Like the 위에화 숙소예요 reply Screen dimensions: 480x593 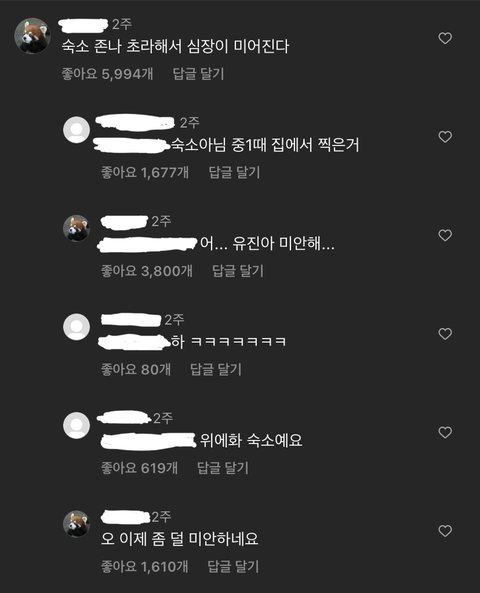click(445, 432)
